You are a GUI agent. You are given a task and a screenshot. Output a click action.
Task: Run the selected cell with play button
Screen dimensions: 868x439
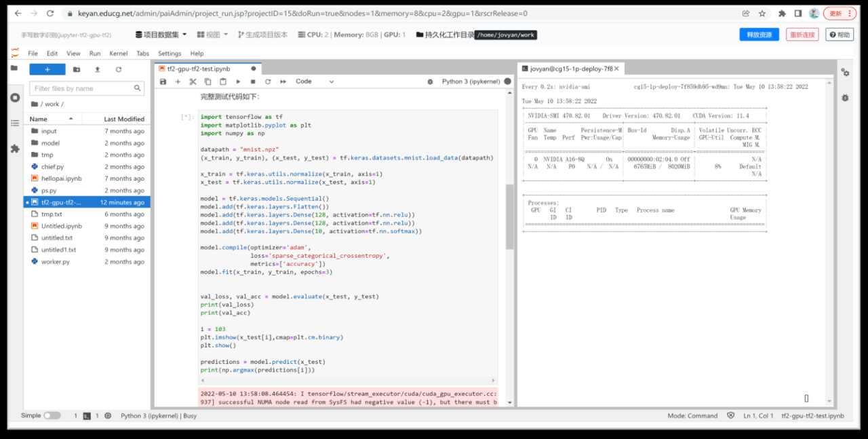click(x=237, y=81)
